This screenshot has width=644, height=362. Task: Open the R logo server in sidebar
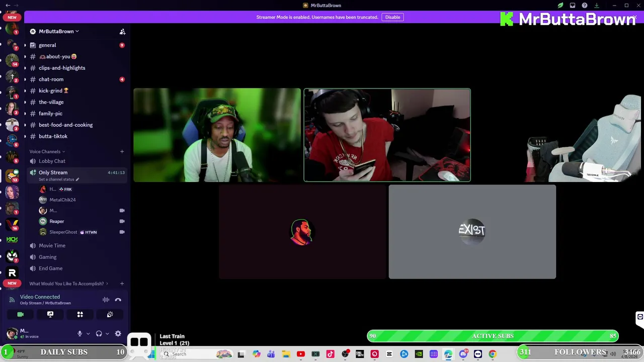(x=12, y=273)
